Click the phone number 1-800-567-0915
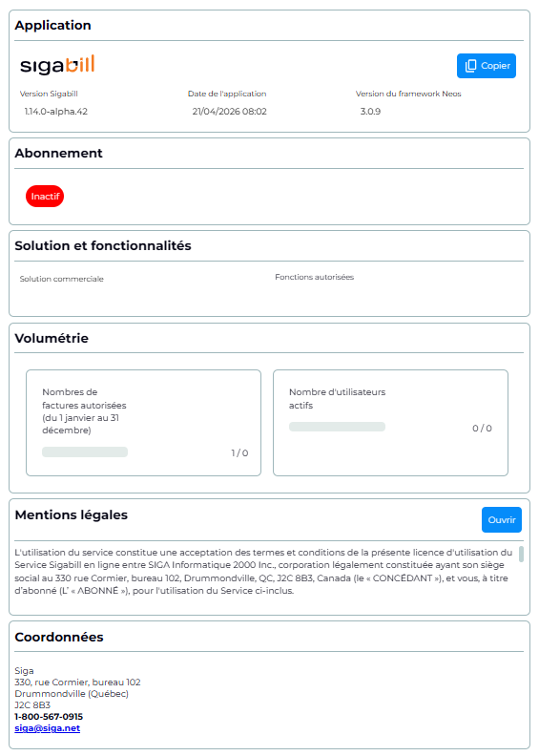 point(49,717)
